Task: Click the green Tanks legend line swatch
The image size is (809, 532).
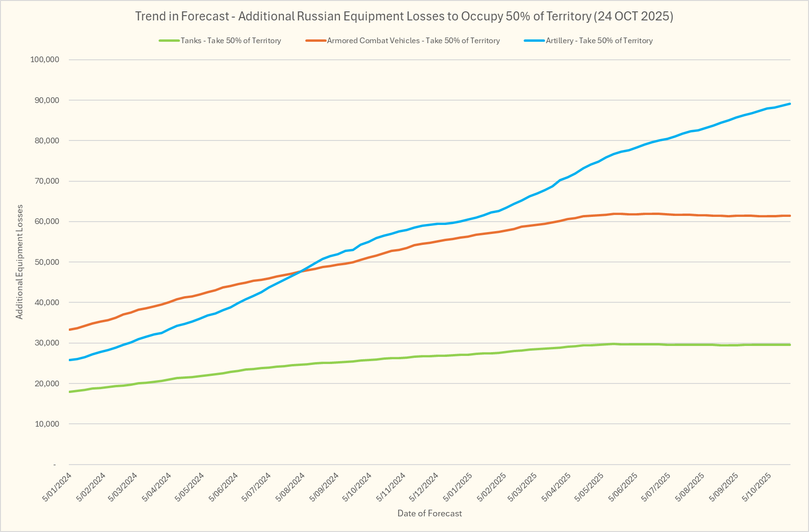Action: point(169,41)
